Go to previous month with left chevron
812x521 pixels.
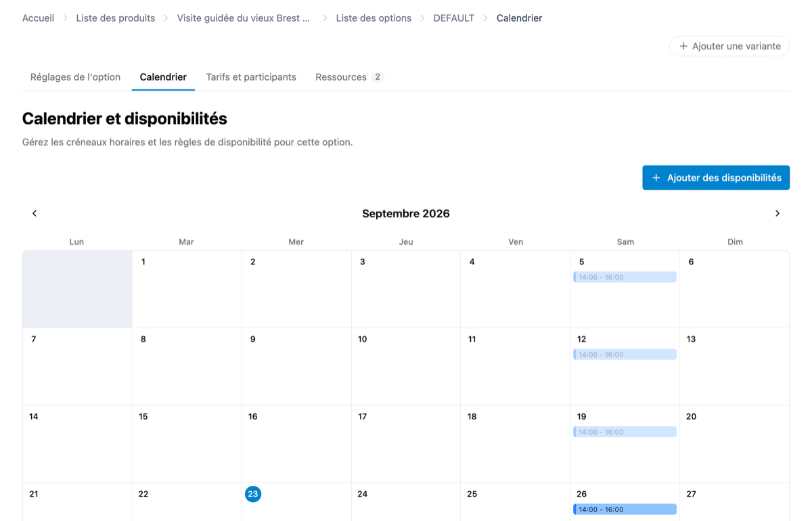35,213
